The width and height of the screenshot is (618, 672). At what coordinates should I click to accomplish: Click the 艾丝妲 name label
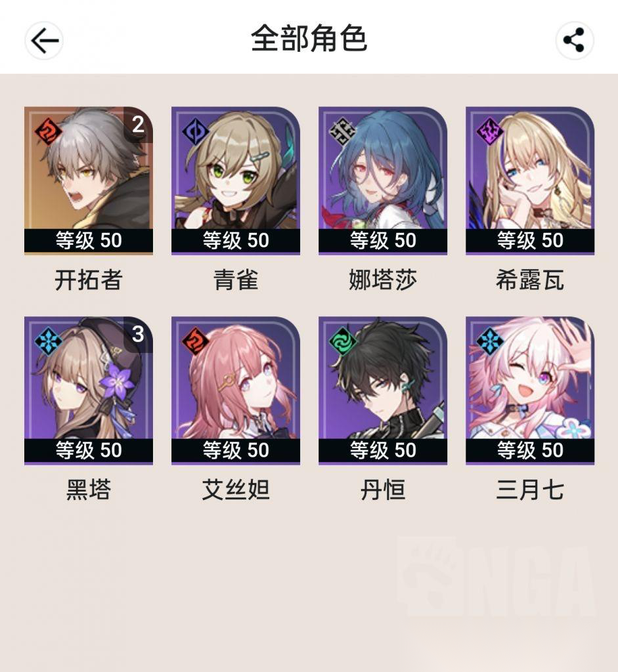point(236,490)
